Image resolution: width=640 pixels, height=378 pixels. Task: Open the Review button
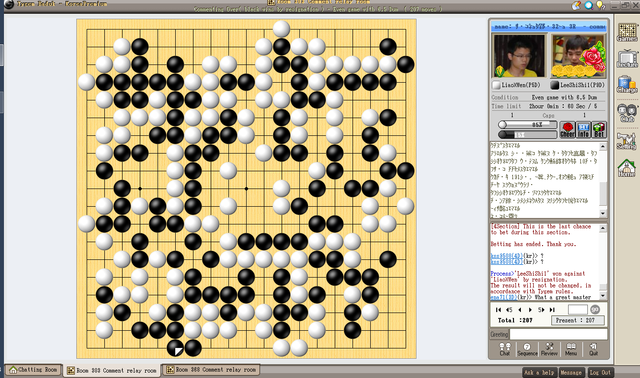pos(549,349)
